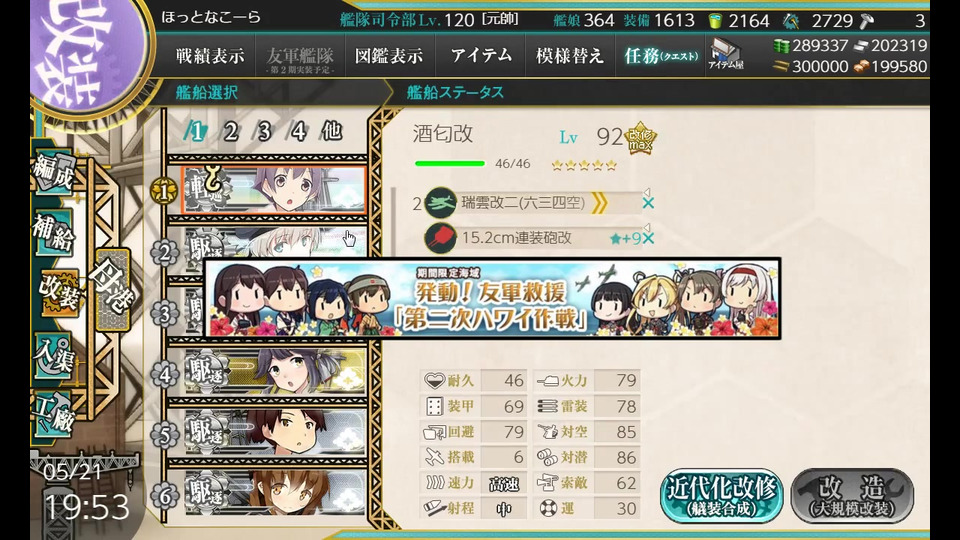Open the 図鑑表示 encyclopedia menu
The height and width of the screenshot is (540, 960).
pyautogui.click(x=389, y=56)
